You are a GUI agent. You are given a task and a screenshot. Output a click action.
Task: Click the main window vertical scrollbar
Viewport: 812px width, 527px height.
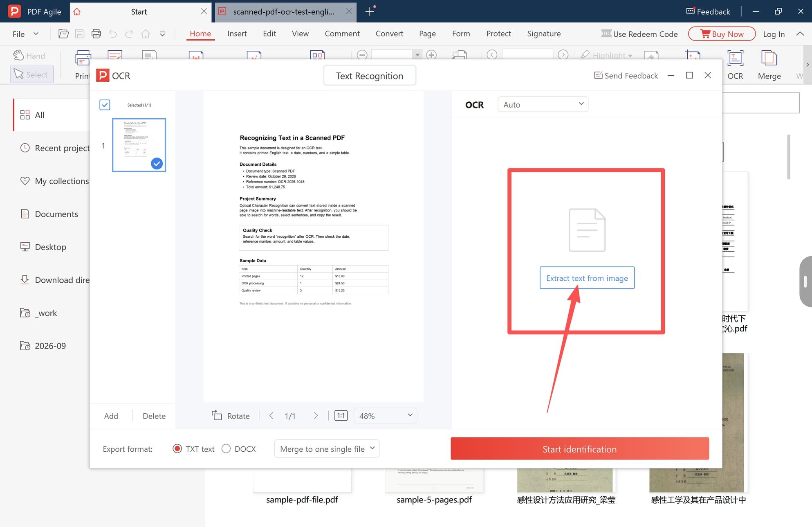coord(788,157)
